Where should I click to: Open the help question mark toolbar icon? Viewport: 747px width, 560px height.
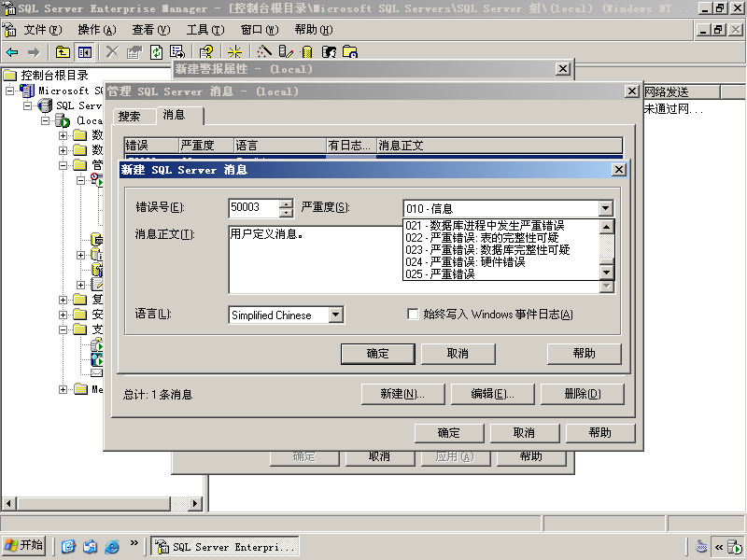coord(206,52)
